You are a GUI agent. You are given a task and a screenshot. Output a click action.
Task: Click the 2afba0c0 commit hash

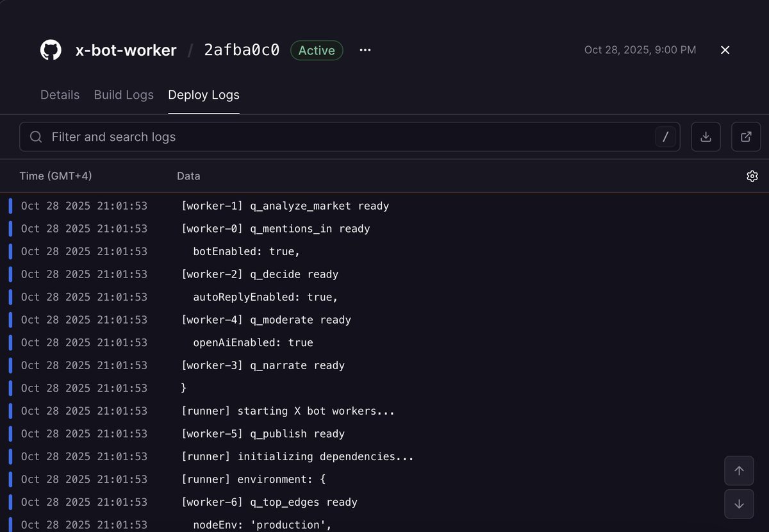pyautogui.click(x=242, y=50)
